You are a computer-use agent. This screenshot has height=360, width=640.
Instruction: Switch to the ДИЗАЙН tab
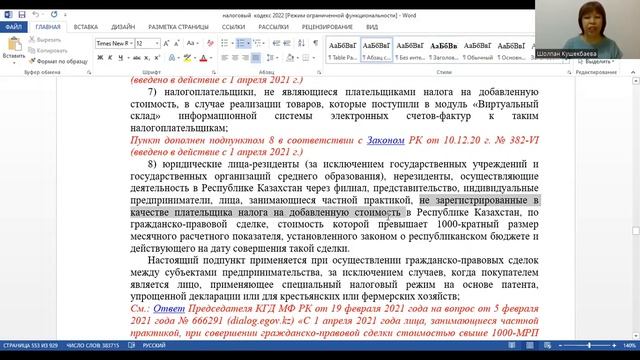click(x=123, y=27)
